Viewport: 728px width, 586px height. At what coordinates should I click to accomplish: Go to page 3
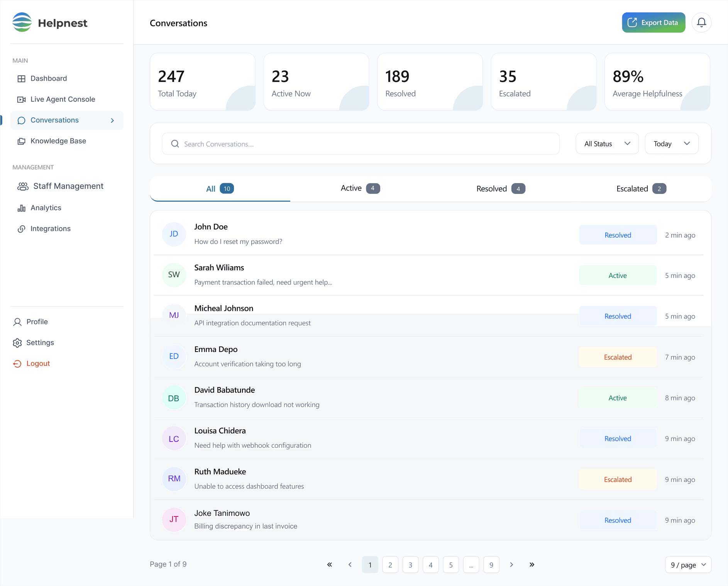click(x=410, y=565)
